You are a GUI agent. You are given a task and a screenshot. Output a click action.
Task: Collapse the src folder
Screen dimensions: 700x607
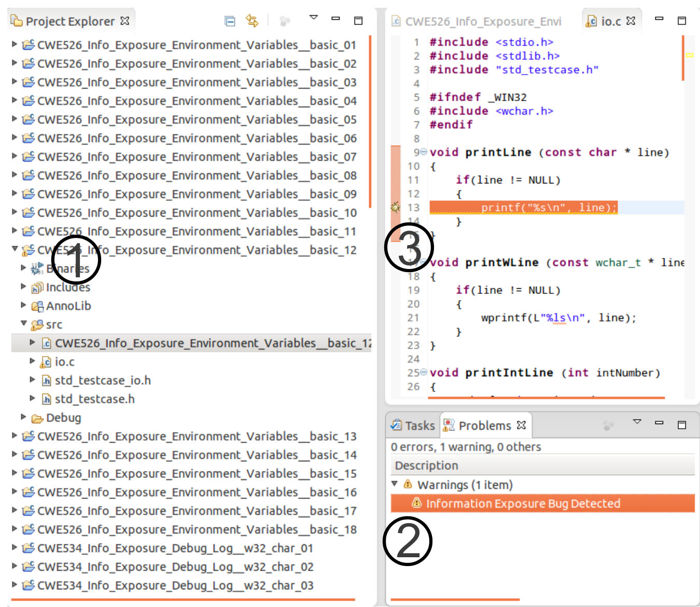(23, 323)
